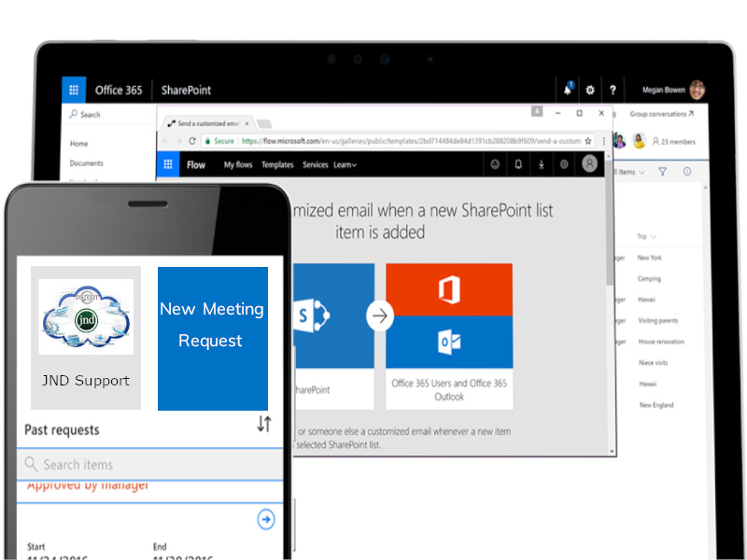Click the download icon in the Flow header
747x560 pixels.
(x=542, y=164)
